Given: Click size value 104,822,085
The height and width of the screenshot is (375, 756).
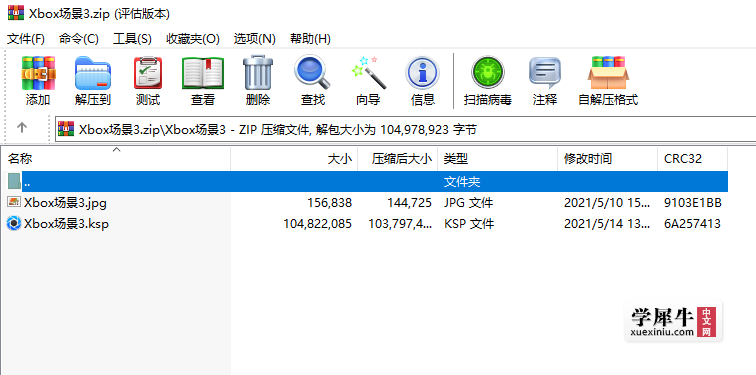Looking at the screenshot, I should 317,224.
